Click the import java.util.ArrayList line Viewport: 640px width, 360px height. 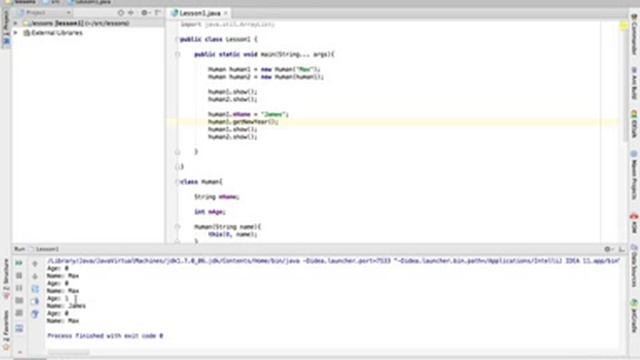227,24
